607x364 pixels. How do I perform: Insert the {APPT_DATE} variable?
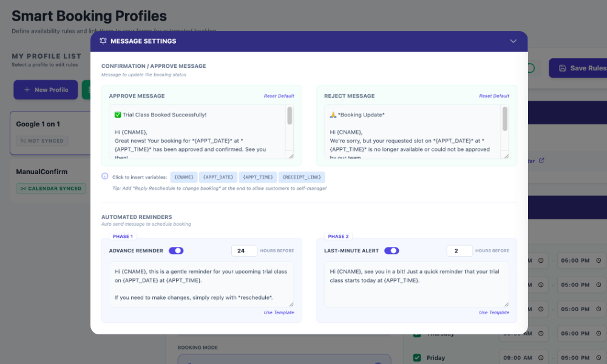(218, 177)
